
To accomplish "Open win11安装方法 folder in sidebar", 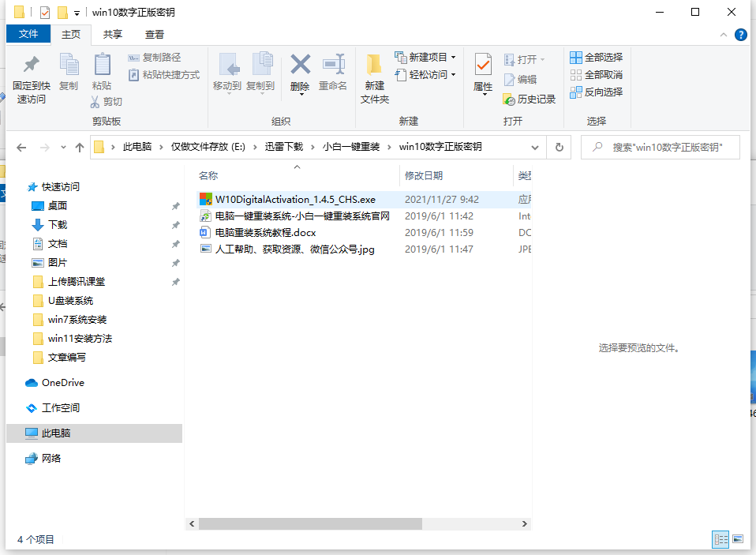I will 80,339.
